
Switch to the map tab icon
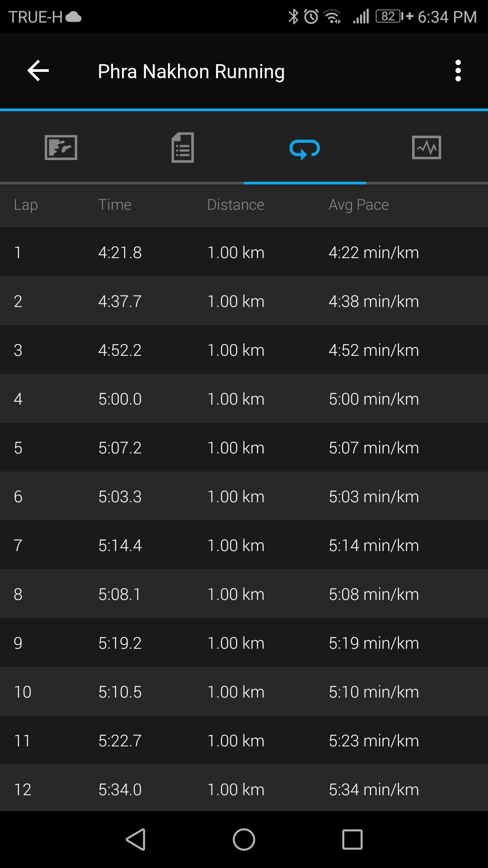[61, 147]
